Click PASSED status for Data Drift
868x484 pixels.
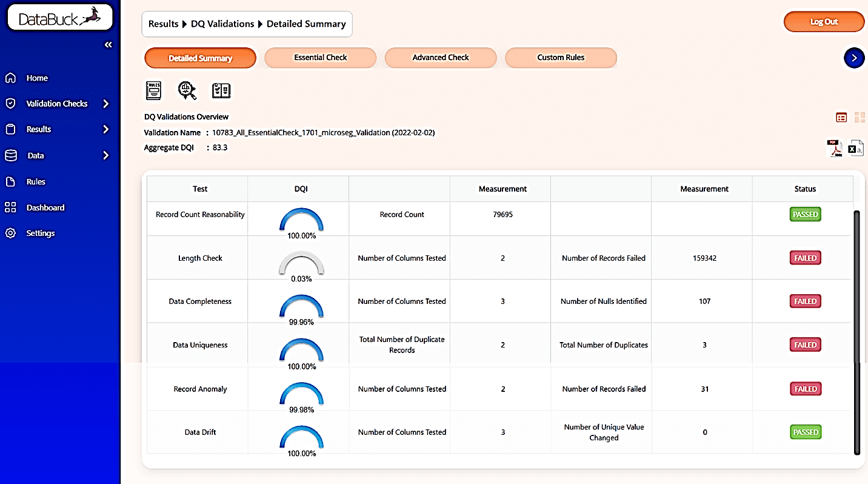point(805,432)
